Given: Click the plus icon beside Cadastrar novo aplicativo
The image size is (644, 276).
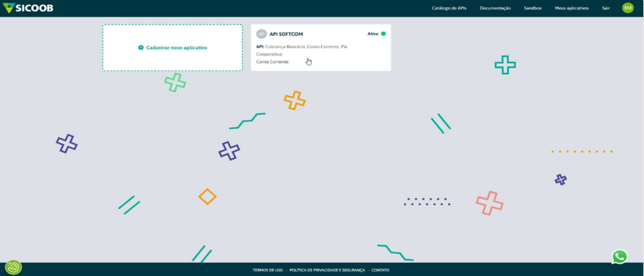Looking at the screenshot, I should [x=141, y=48].
